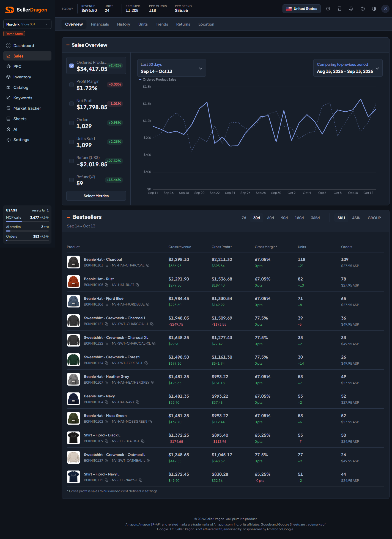Switch Bestsellers to GROUP view
Image resolution: width=392 pixels, height=539 pixels.
(374, 218)
